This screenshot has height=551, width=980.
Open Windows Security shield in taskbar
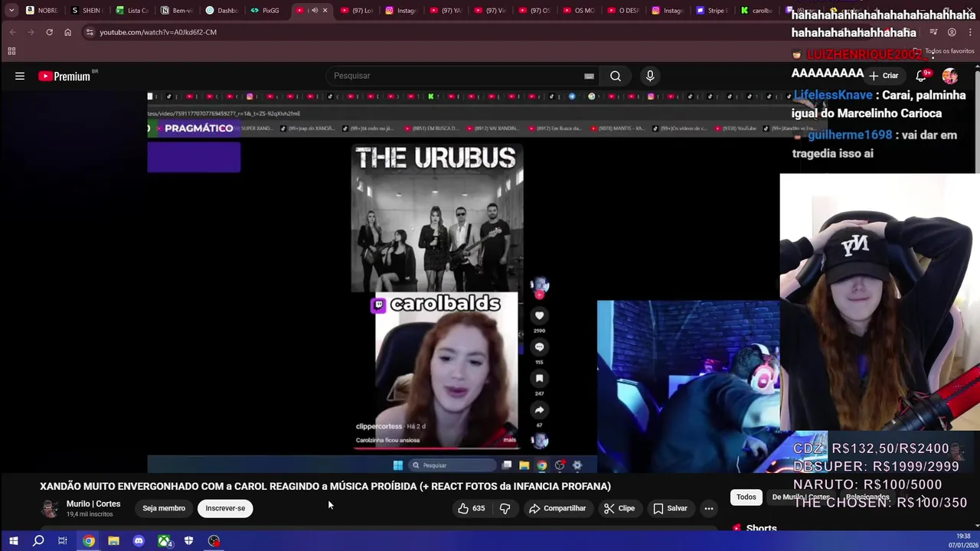pos(188,541)
